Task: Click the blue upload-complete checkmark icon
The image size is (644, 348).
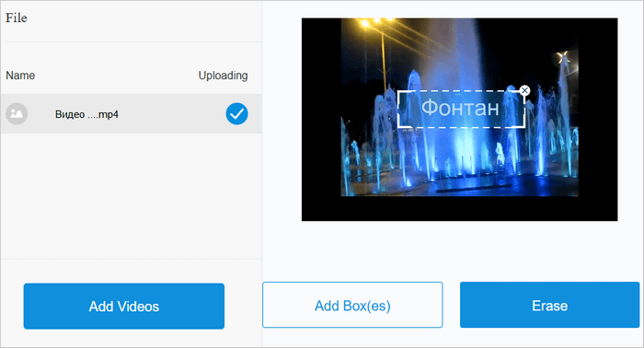Action: pyautogui.click(x=237, y=114)
